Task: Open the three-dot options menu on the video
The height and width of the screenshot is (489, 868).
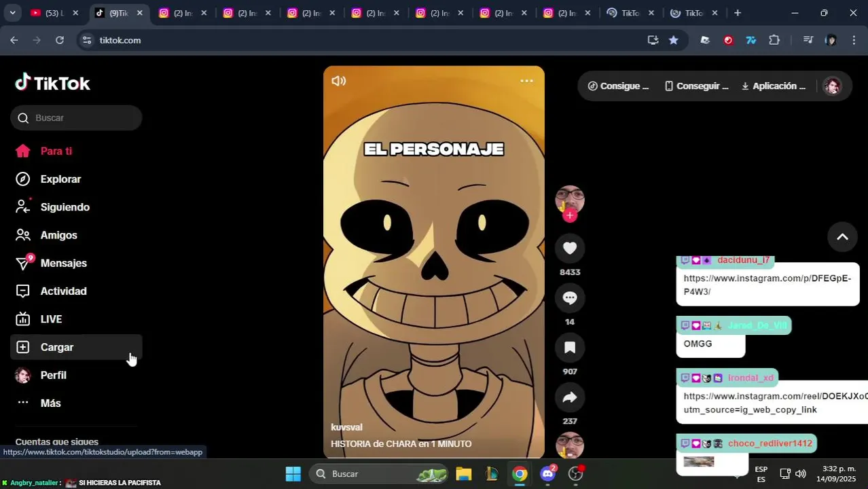Action: tap(526, 81)
